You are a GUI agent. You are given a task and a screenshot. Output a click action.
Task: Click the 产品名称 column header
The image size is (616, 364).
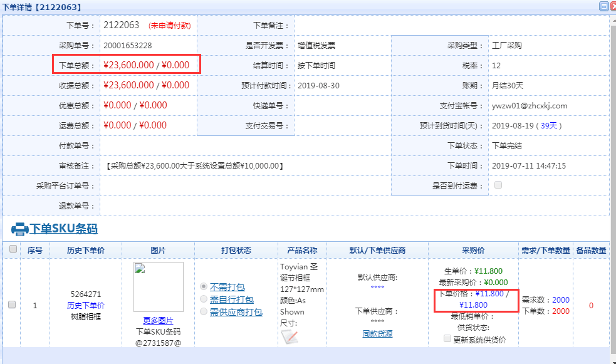pos(302,251)
